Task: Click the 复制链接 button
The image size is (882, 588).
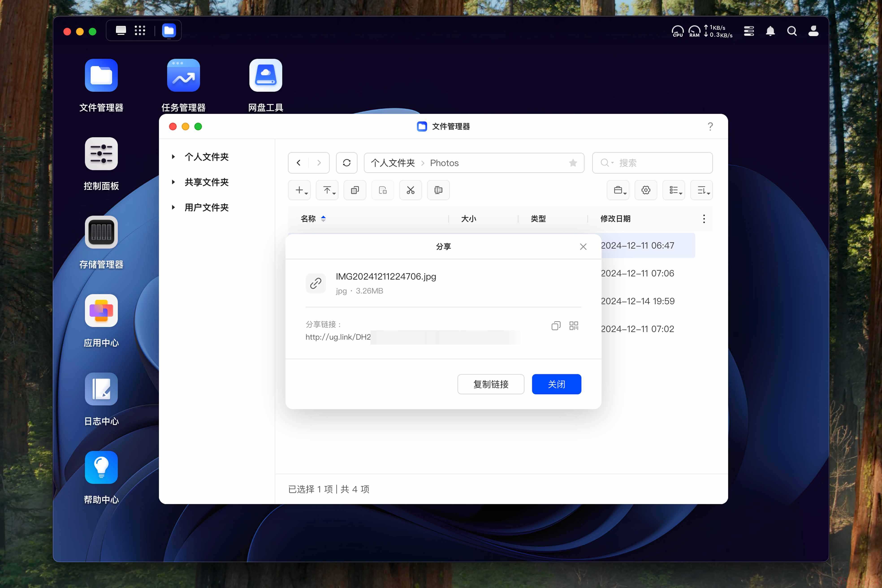Action: click(x=491, y=384)
